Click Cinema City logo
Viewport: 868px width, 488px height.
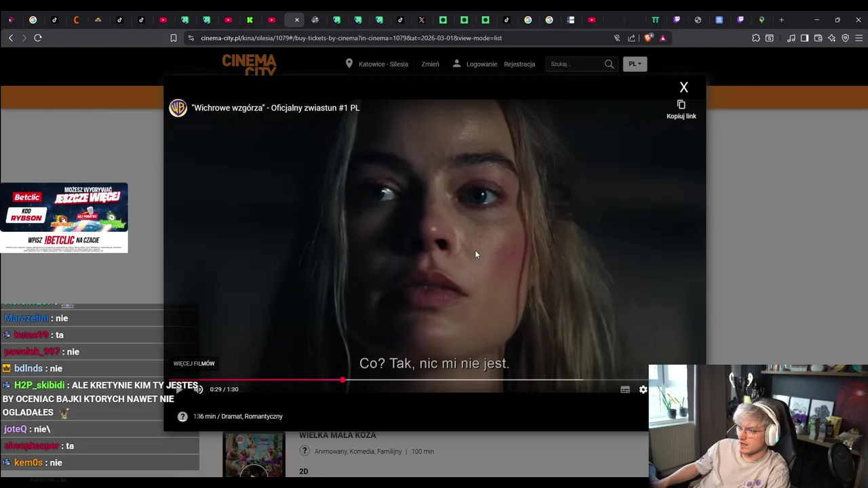(249, 65)
